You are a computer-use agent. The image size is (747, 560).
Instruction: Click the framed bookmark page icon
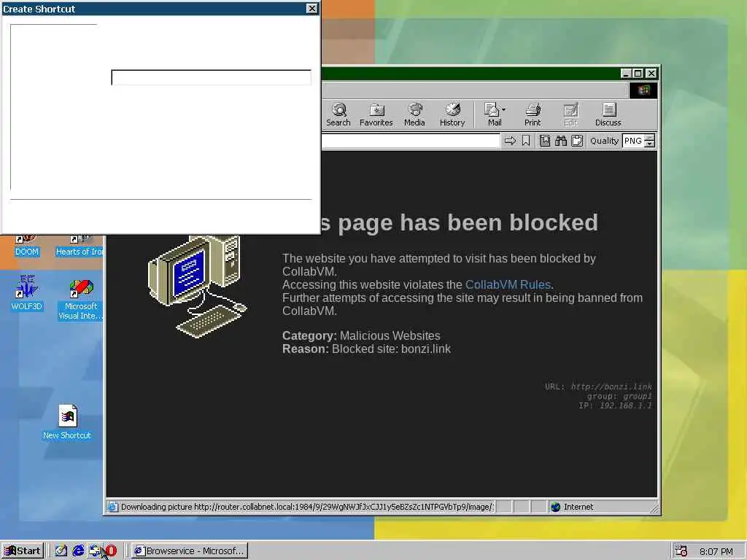[544, 141]
